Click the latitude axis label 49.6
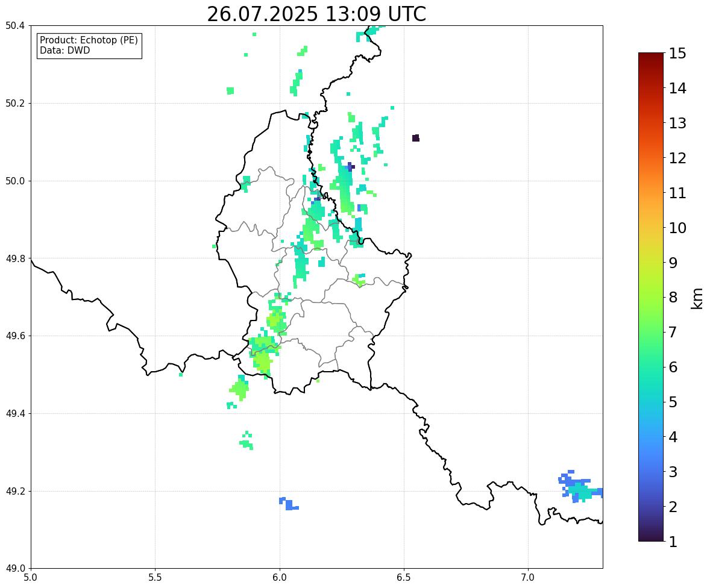Screen dimensions: 710x588 (x=15, y=336)
